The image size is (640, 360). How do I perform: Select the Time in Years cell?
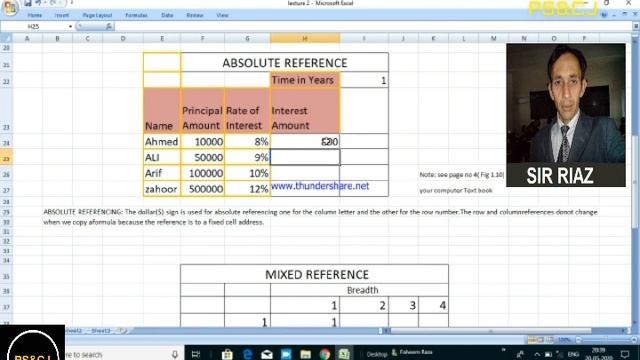click(x=305, y=80)
